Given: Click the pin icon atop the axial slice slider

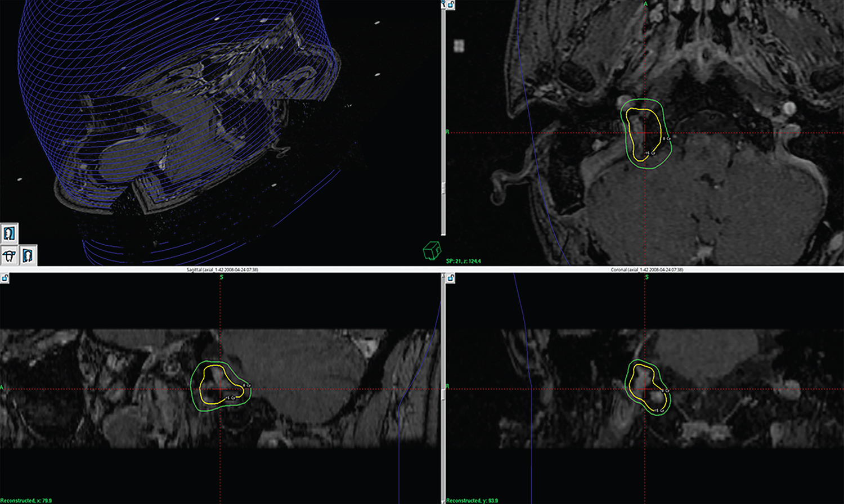Looking at the screenshot, I should pos(443,3).
